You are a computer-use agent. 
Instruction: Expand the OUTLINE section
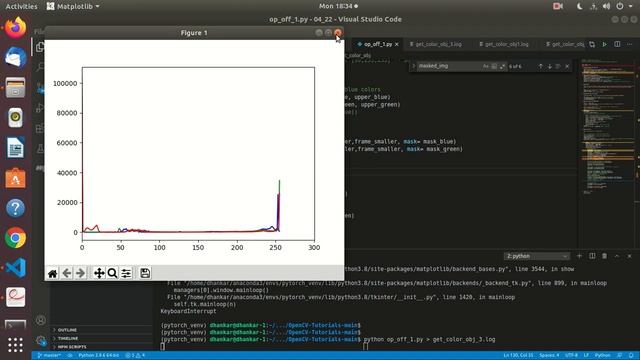click(102, 330)
